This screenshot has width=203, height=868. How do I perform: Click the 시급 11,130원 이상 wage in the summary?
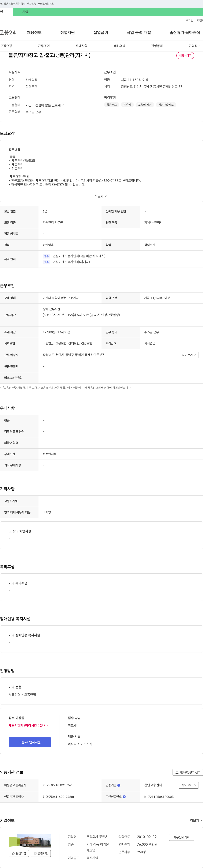tap(134, 80)
